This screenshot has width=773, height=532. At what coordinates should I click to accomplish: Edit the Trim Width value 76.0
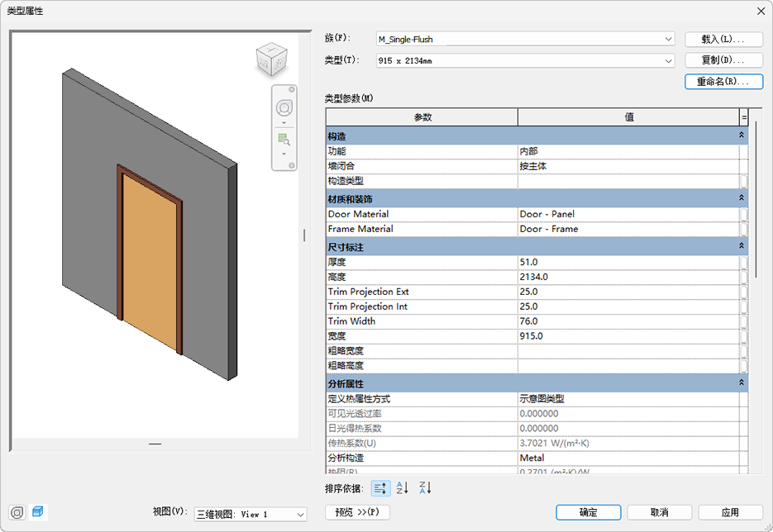pos(628,321)
